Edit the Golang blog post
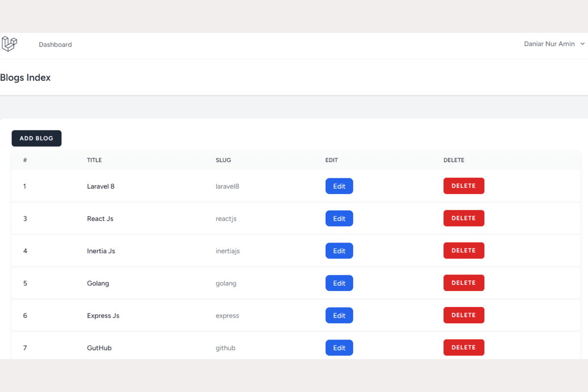 [x=339, y=283]
